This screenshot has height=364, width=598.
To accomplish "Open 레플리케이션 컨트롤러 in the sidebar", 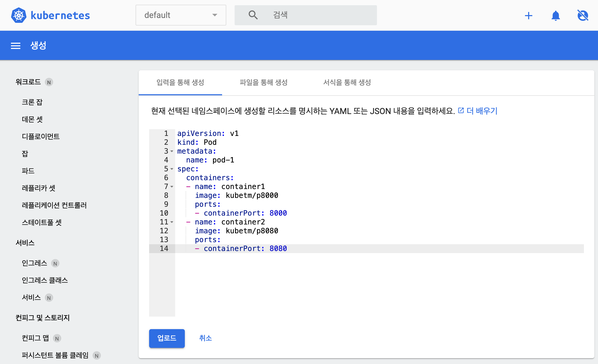I will pyautogui.click(x=54, y=205).
